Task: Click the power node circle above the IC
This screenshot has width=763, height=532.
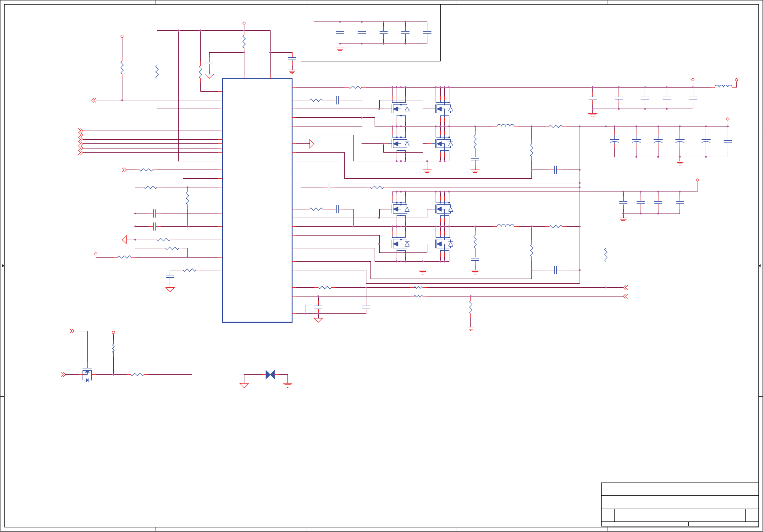Action: [x=244, y=23]
